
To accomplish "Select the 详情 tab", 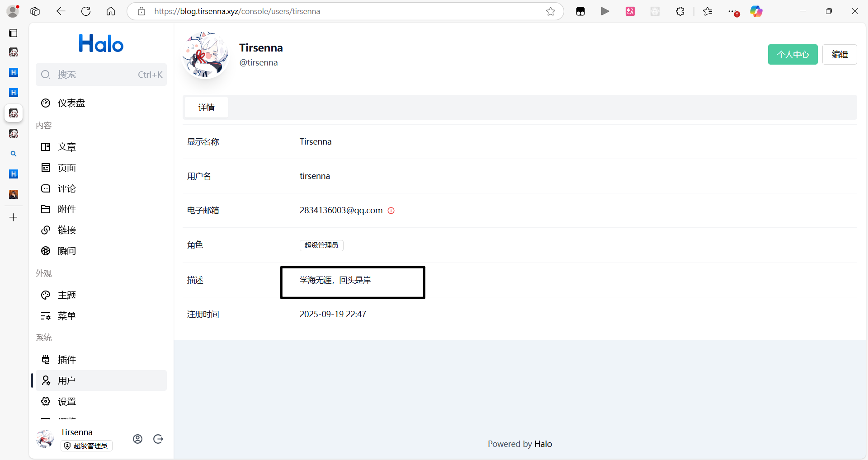I will pyautogui.click(x=206, y=108).
